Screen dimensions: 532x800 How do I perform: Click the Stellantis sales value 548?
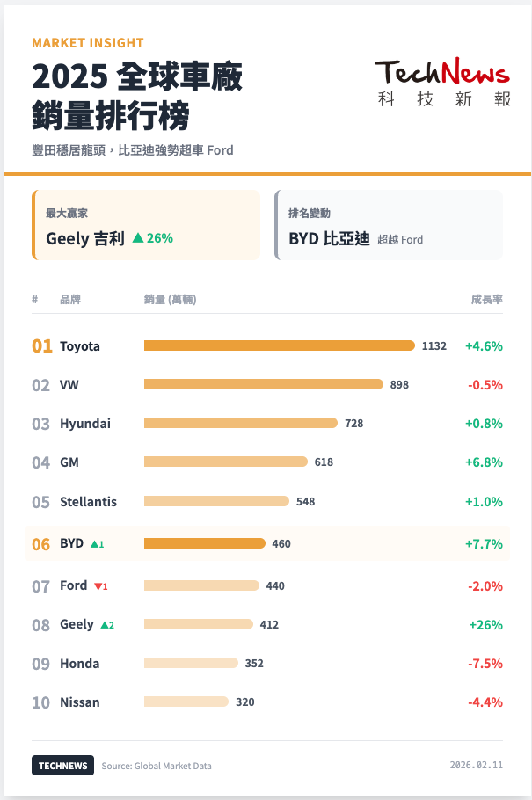point(305,502)
